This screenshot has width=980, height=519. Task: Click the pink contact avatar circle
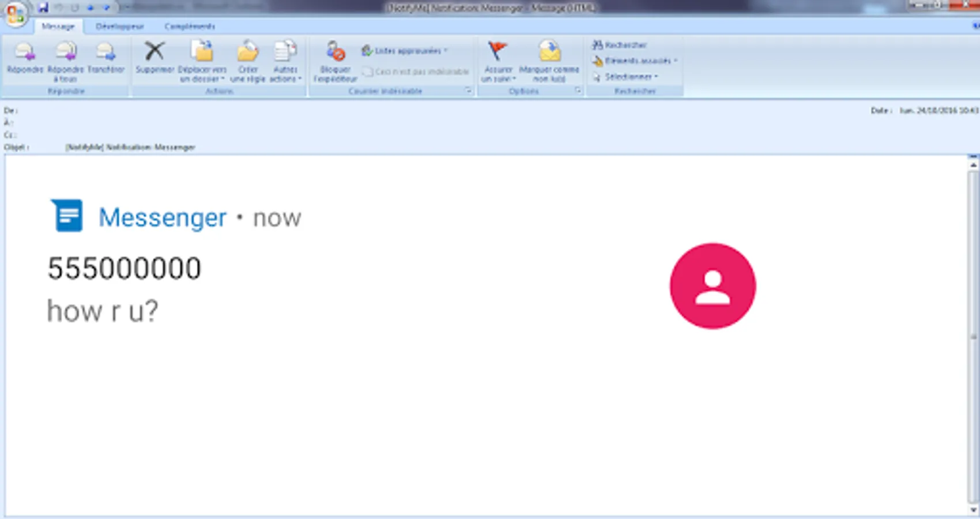pos(713,286)
